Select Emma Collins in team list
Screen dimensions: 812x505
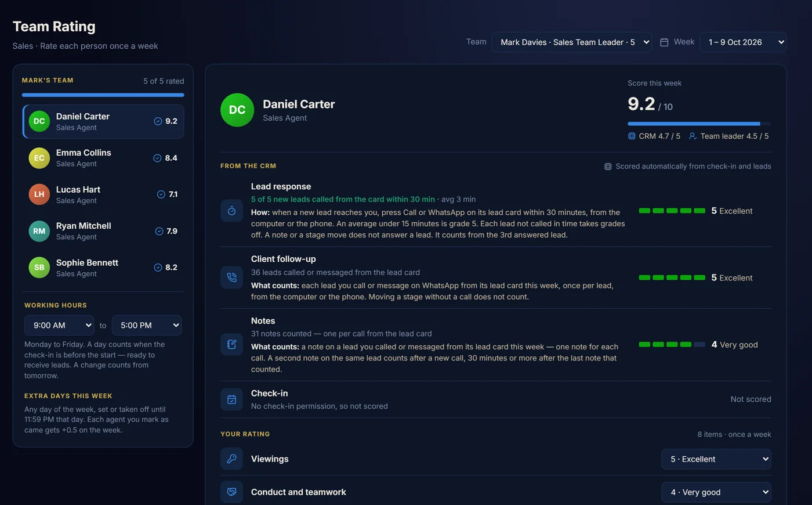[x=103, y=158]
